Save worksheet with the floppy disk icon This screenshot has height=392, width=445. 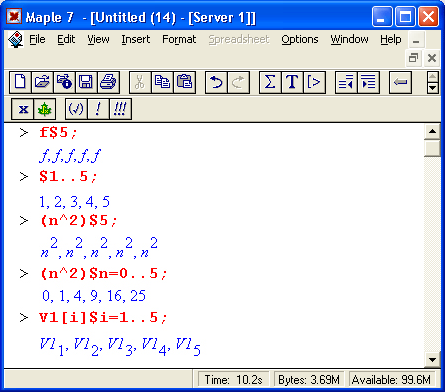tap(86, 82)
